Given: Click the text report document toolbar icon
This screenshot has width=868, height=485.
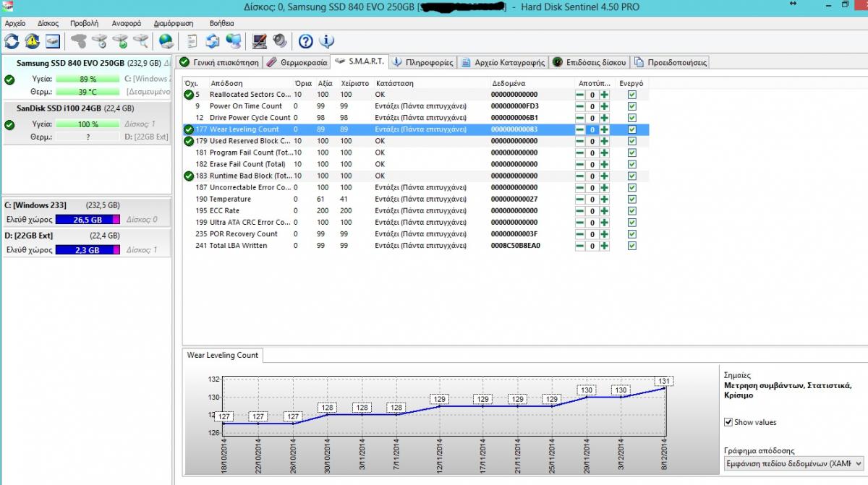Looking at the screenshot, I should 192,41.
